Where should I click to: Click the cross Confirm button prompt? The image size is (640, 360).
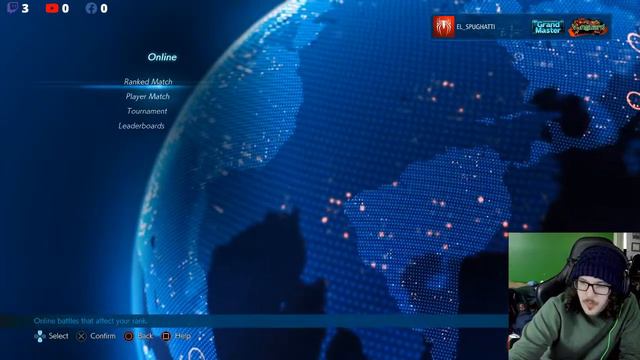(x=81, y=336)
